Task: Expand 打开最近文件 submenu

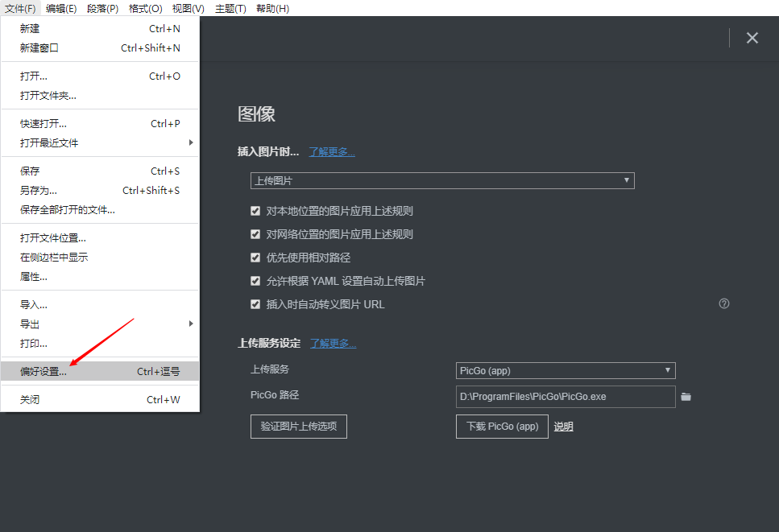Action: pos(100,143)
